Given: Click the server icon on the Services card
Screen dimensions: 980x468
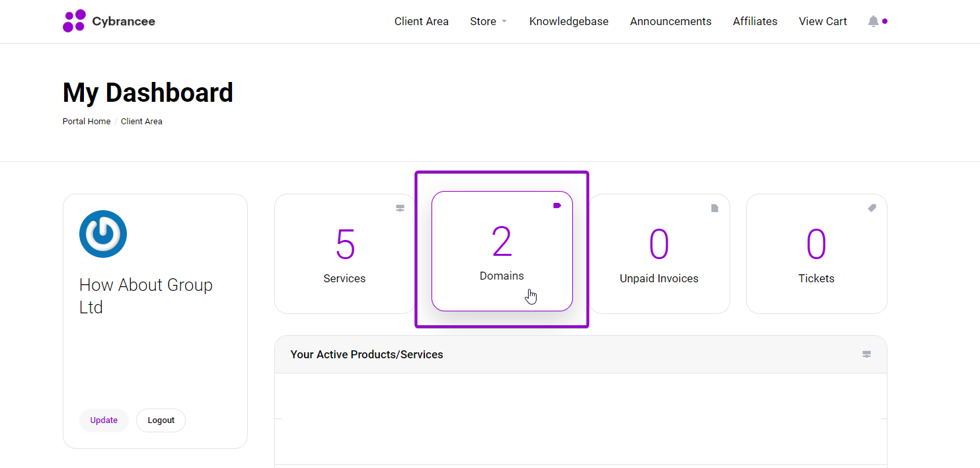Looking at the screenshot, I should pos(400,208).
